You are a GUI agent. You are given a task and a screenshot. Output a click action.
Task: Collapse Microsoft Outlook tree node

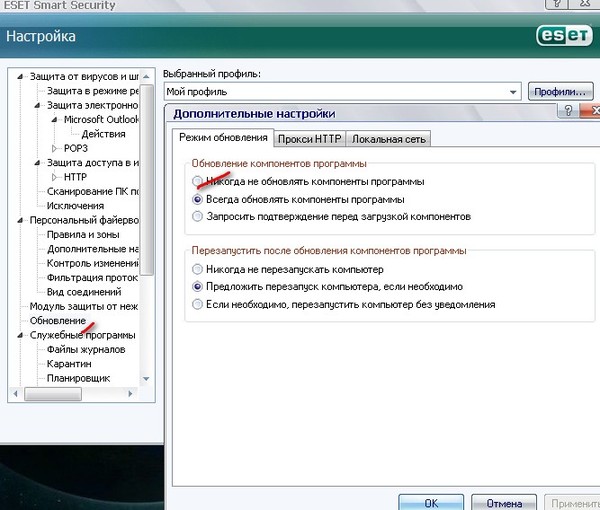click(54, 120)
